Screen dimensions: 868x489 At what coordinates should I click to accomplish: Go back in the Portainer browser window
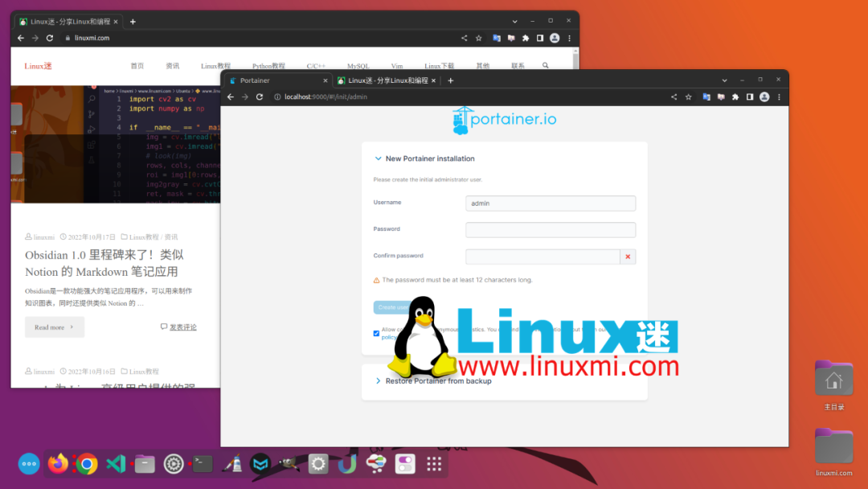231,97
